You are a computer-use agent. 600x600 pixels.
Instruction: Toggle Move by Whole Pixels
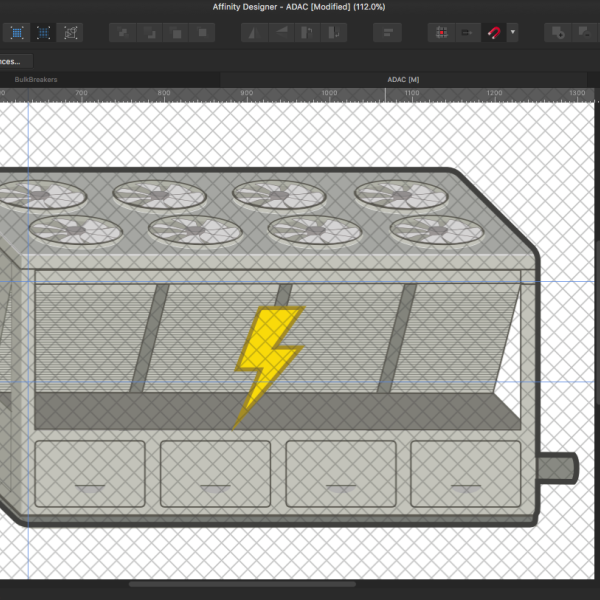[466, 32]
